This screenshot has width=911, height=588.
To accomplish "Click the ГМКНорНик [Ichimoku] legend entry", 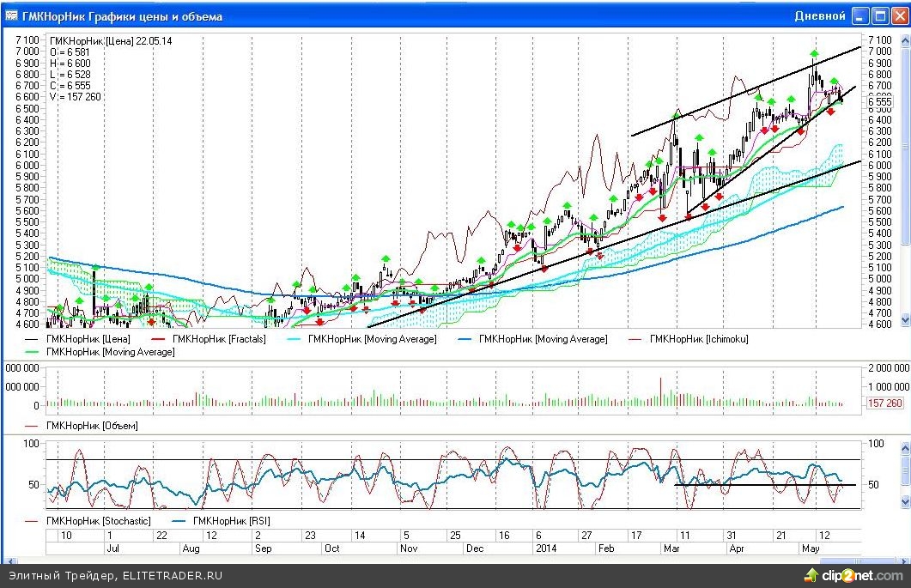I will 699,339.
